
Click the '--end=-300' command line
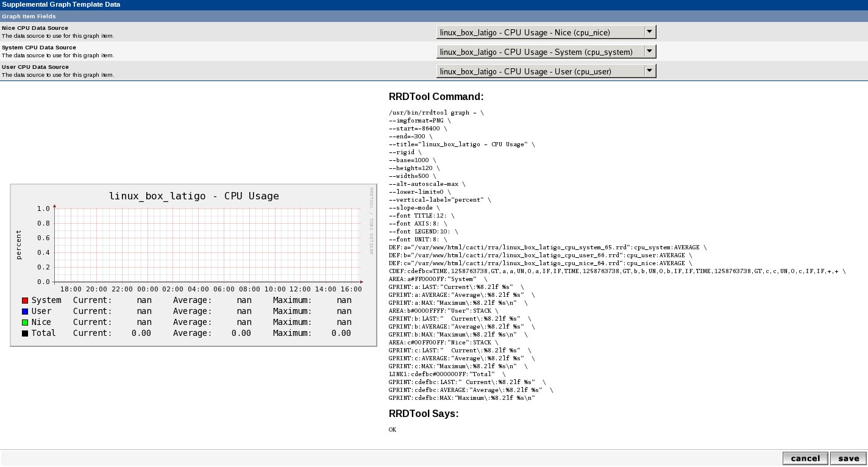[x=411, y=137]
